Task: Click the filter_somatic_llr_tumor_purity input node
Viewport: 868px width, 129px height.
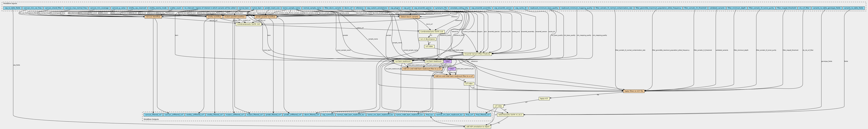Action: tap(761, 8)
